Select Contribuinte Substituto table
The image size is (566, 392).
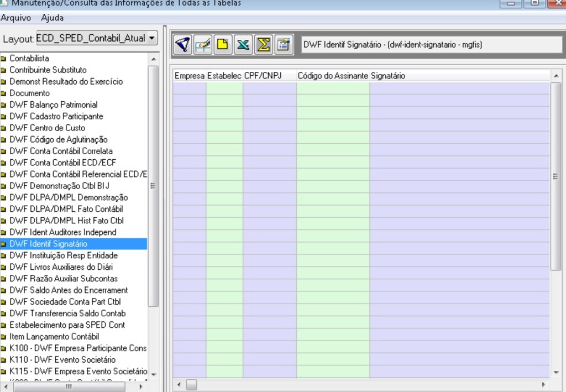(48, 70)
